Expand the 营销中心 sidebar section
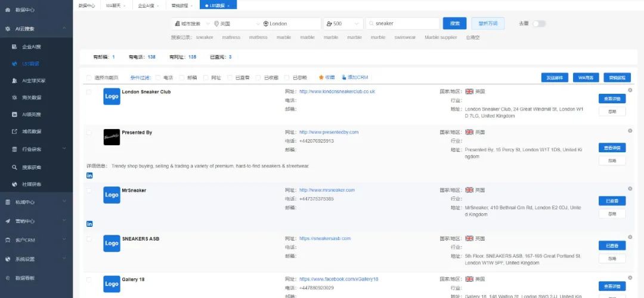The width and height of the screenshot is (644, 298). click(64, 221)
